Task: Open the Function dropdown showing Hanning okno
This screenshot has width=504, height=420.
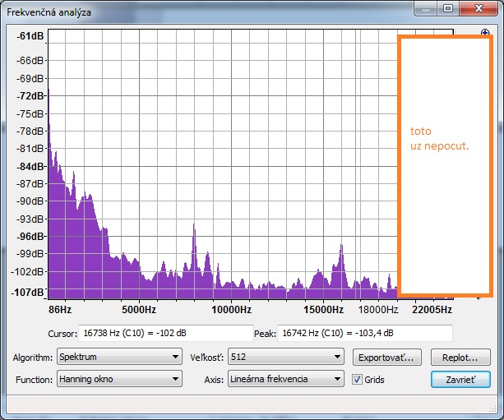Action: point(118,380)
